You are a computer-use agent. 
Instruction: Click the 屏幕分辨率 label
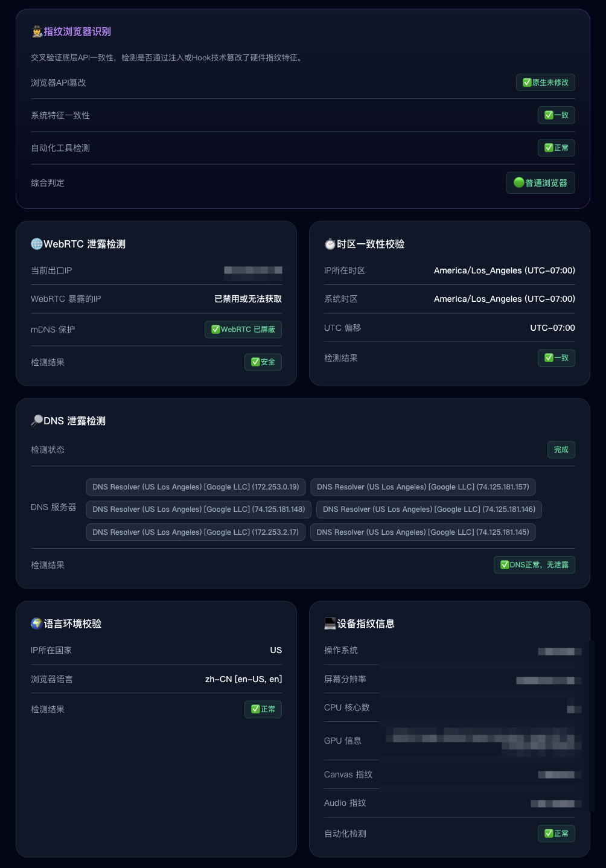[345, 679]
